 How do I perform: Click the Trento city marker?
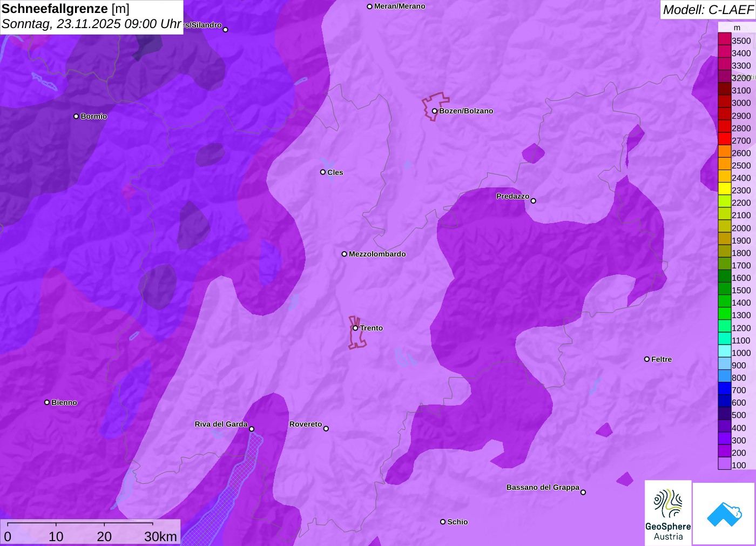click(x=355, y=328)
